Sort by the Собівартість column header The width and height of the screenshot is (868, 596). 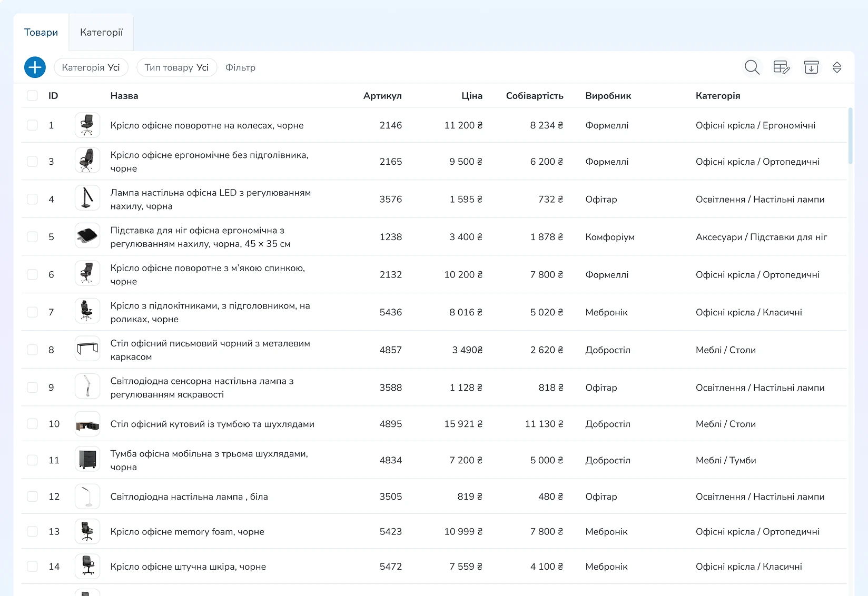point(535,96)
